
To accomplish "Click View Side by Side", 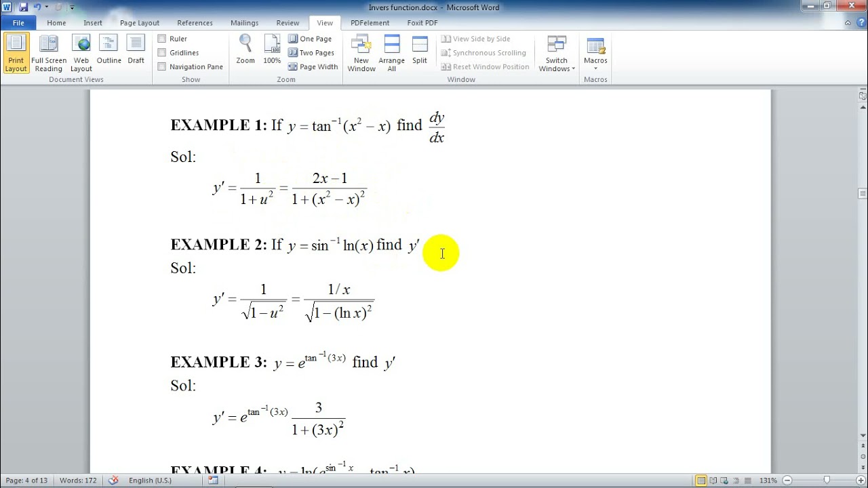I will coord(475,39).
